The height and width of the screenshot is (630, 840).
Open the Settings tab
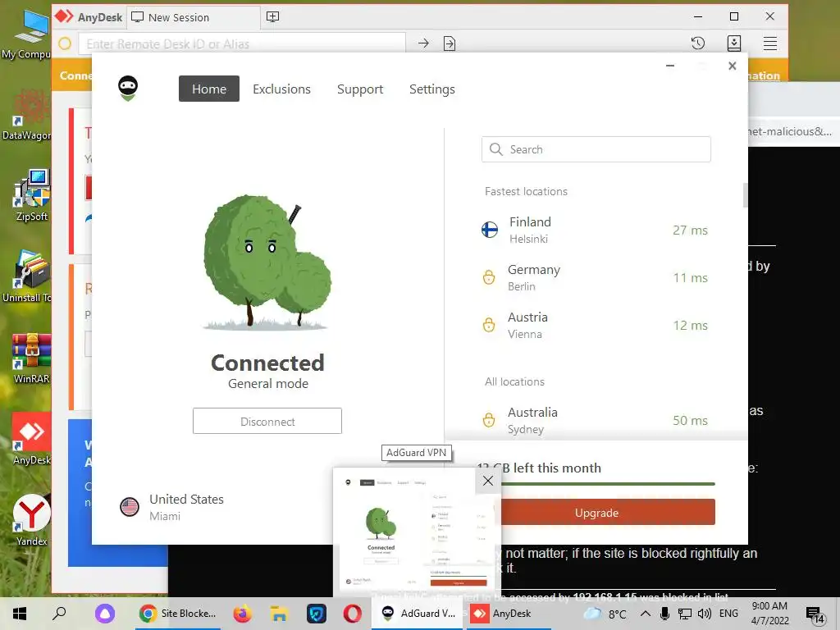(431, 89)
